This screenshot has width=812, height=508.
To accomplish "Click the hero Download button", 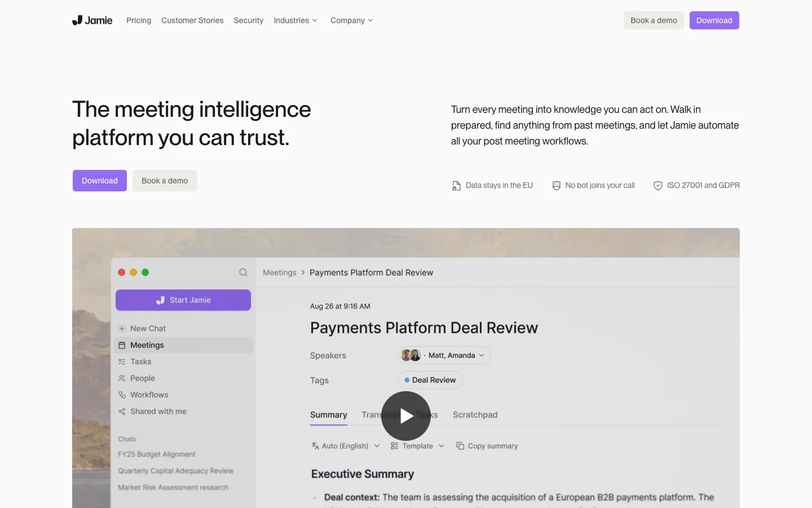I will tap(100, 181).
